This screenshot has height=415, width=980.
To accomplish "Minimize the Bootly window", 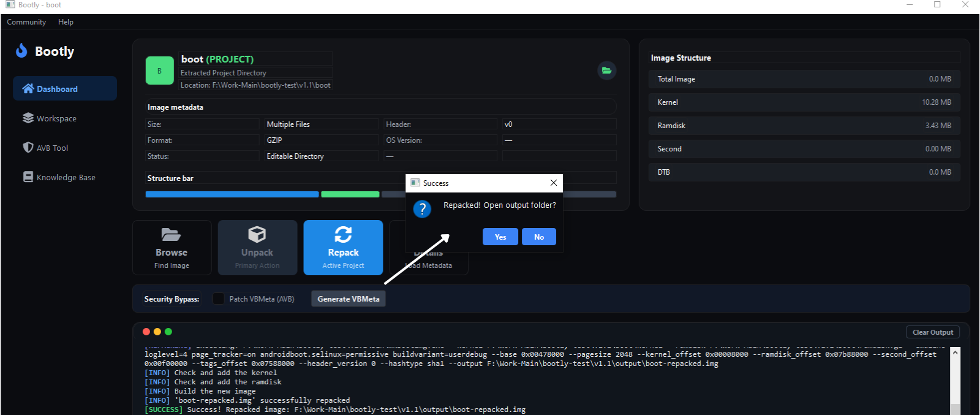I will [x=910, y=4].
